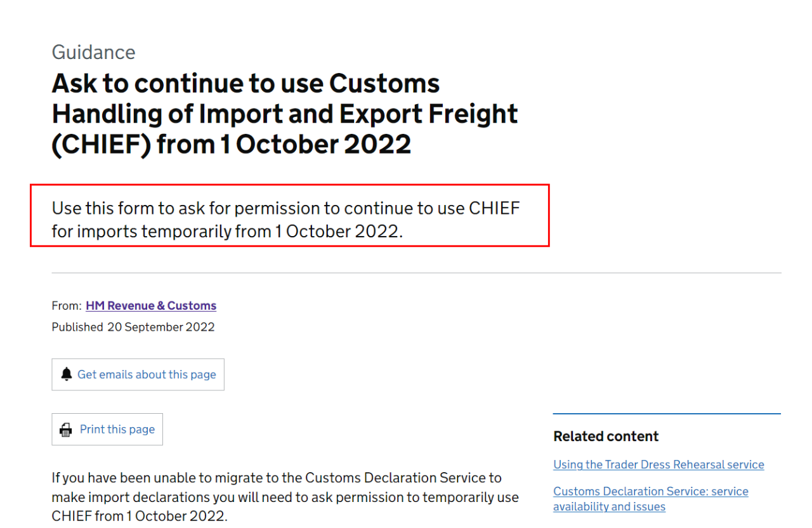The width and height of the screenshot is (812, 528).
Task: Open 'Using the Trader Dress Rehearsal service' link
Action: point(658,465)
